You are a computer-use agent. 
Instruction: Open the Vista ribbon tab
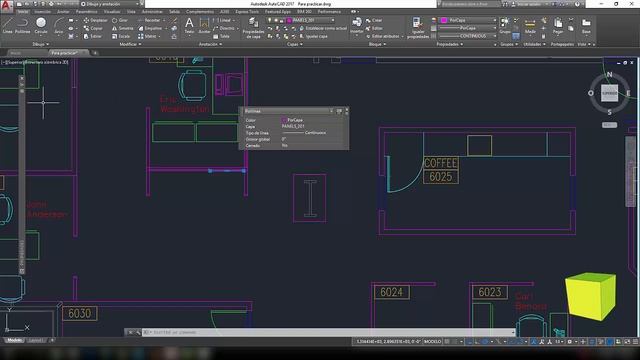click(131, 11)
